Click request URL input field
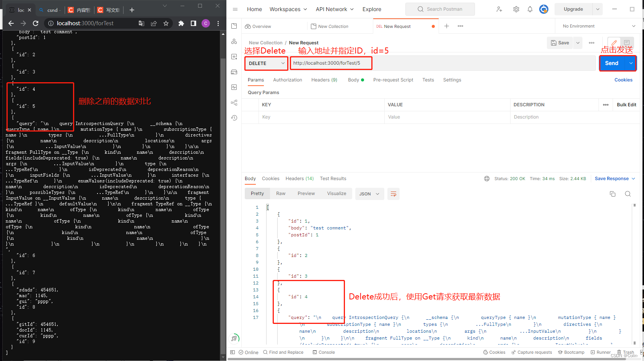644x361 pixels. tap(442, 63)
